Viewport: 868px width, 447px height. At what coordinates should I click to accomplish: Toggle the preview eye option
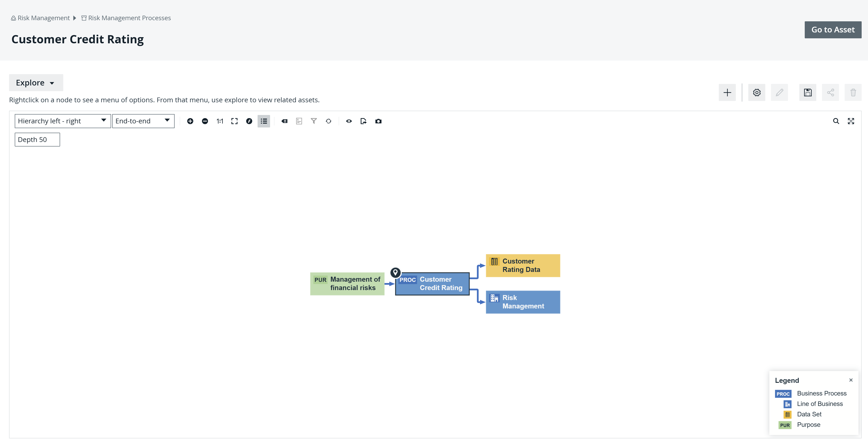(349, 121)
